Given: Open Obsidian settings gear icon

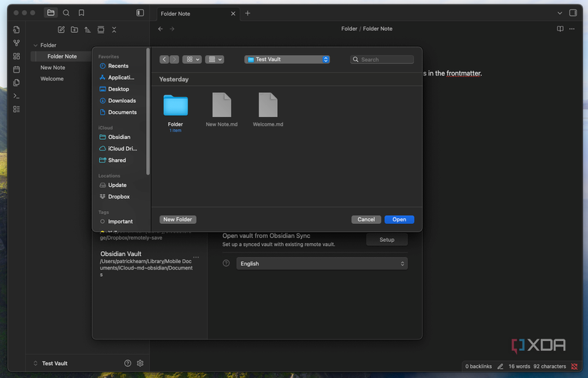Looking at the screenshot, I should click(140, 363).
